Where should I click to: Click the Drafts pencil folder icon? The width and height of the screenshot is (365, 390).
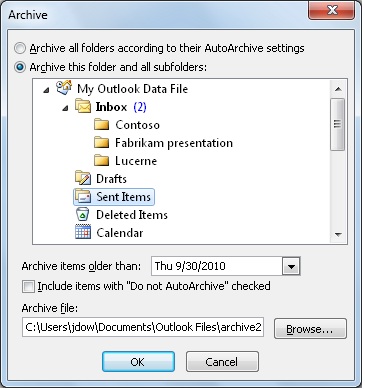83,178
